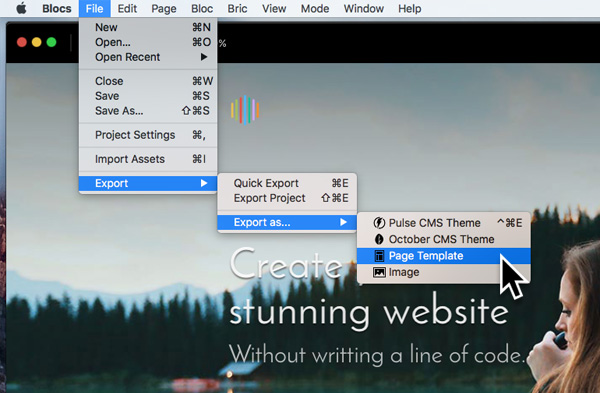Choose New from the File menu

148,27
